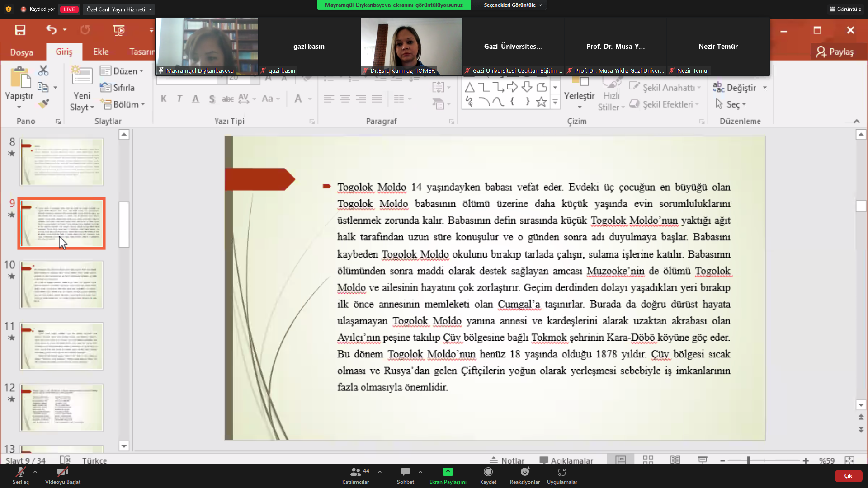Select the down arrow shape
Image resolution: width=868 pixels, height=488 pixels.
point(527,87)
